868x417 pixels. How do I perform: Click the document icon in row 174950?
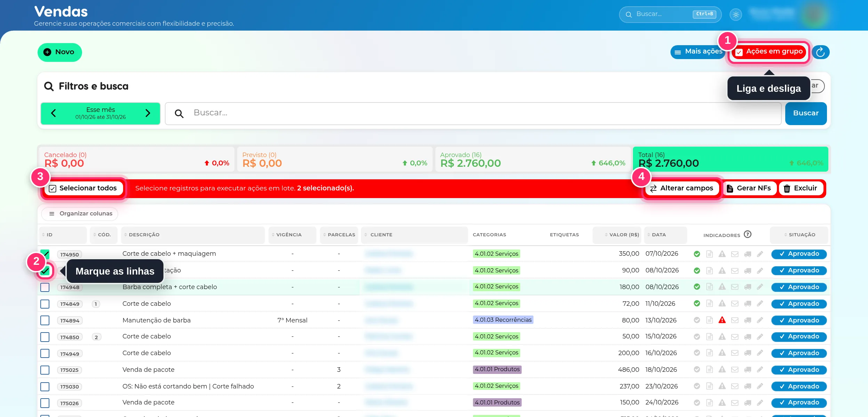click(709, 254)
